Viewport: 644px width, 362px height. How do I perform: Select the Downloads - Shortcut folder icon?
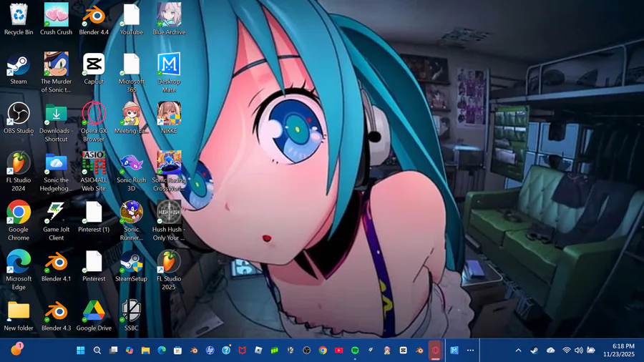click(57, 122)
